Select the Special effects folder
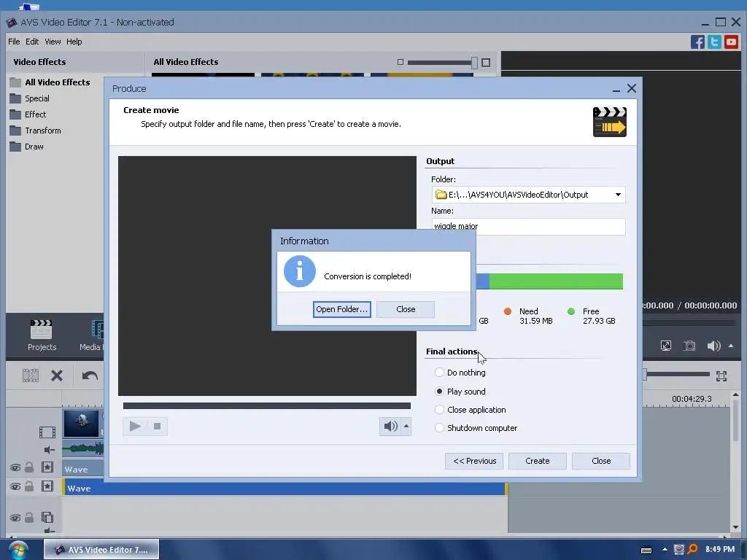Viewport: 747px width, 560px height. point(36,98)
